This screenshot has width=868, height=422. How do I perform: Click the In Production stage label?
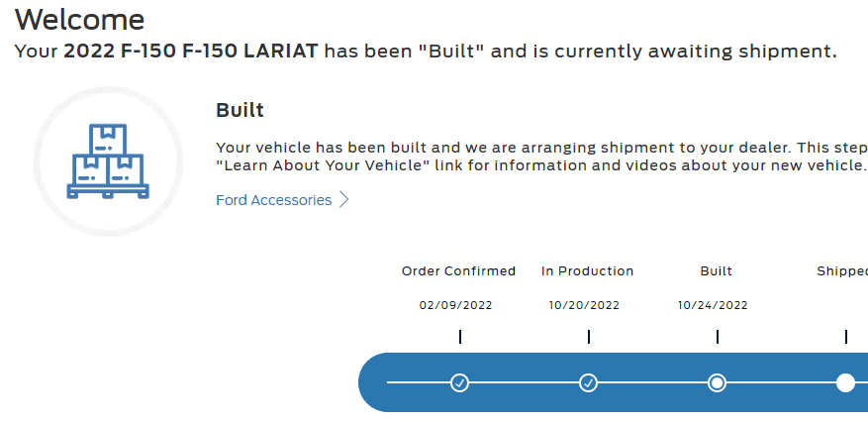[x=587, y=271]
